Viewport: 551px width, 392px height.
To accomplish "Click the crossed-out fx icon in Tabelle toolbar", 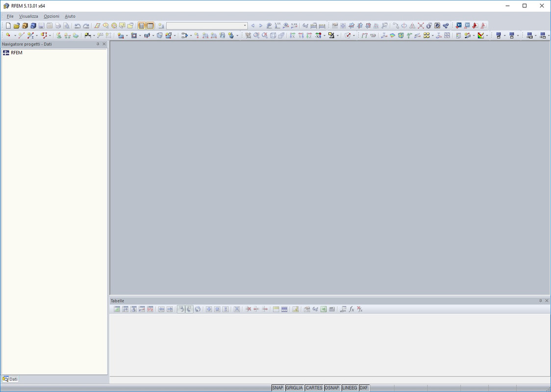I will [x=359, y=309].
